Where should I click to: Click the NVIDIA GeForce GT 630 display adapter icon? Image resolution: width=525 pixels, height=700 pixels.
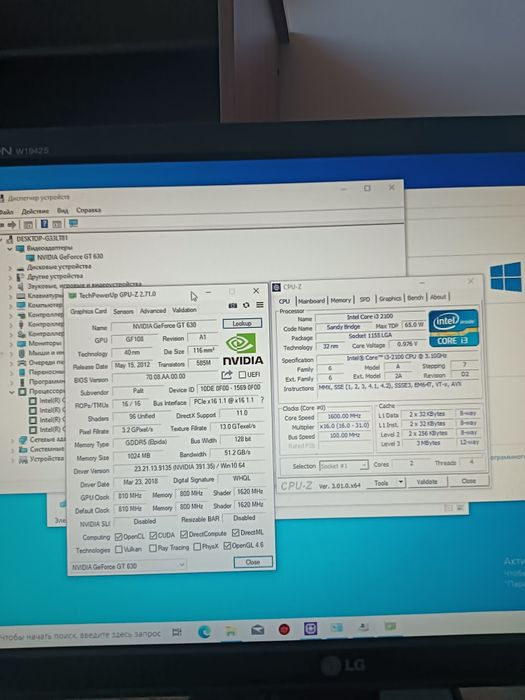(30, 258)
